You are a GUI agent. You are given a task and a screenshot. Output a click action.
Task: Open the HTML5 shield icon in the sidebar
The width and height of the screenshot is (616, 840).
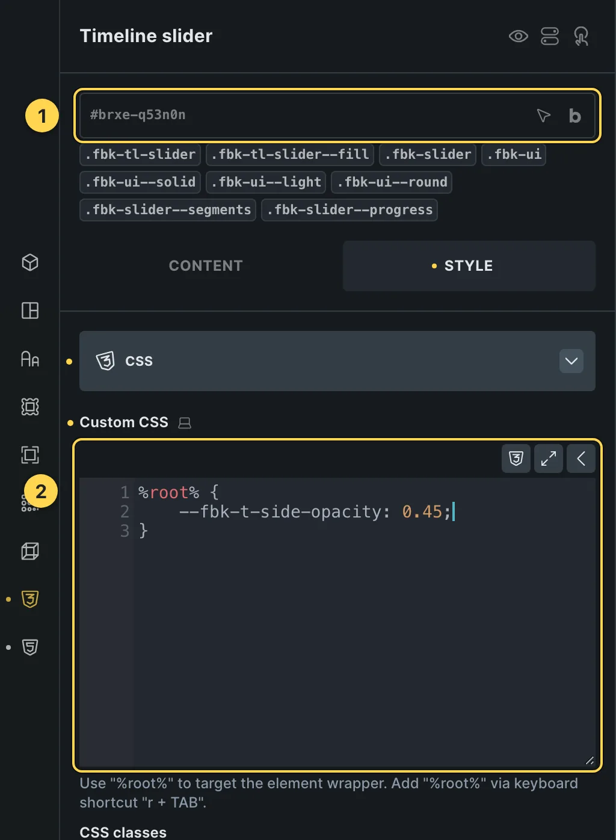pos(30,647)
